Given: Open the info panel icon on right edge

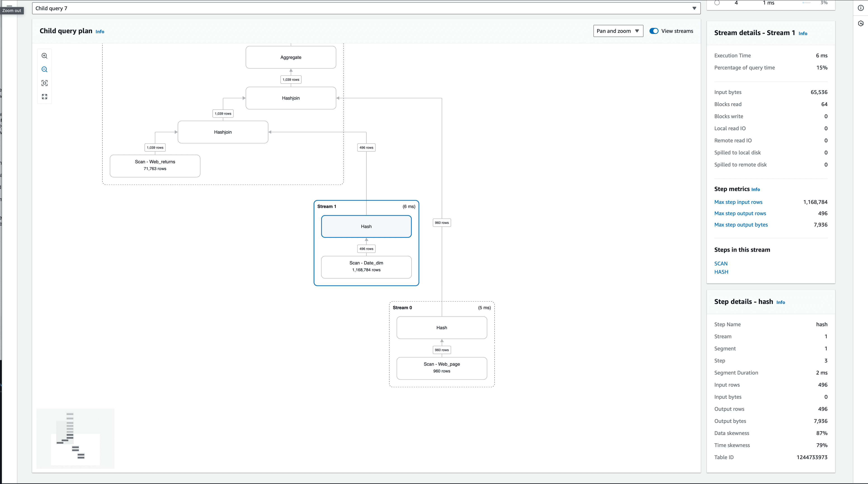Looking at the screenshot, I should (861, 8).
